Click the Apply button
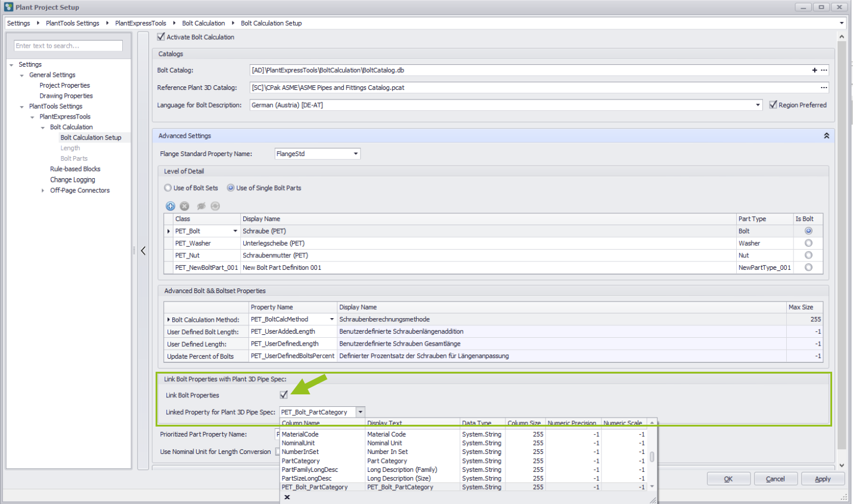The image size is (853, 504). (x=823, y=479)
